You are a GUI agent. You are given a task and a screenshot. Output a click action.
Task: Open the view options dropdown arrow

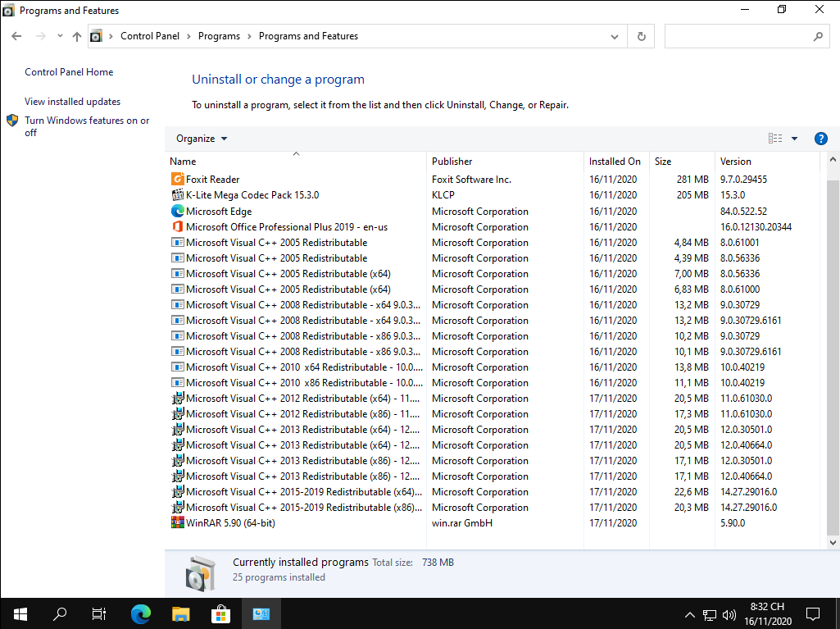pyautogui.click(x=794, y=139)
